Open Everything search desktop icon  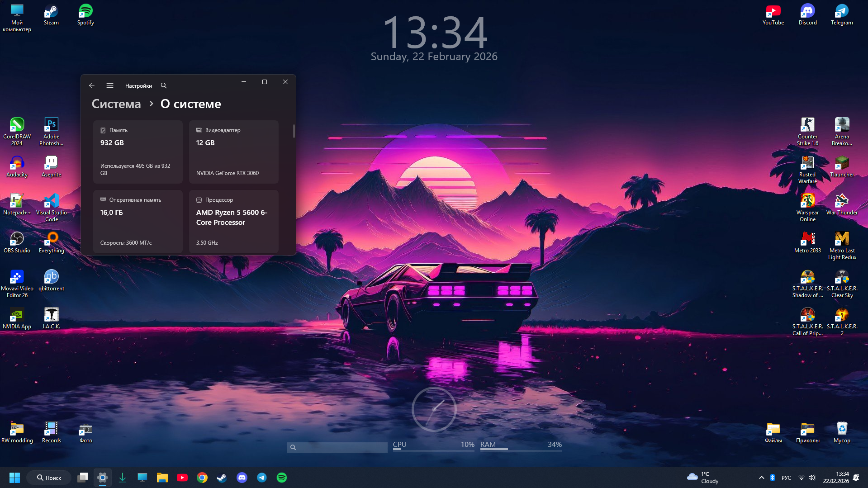tap(52, 242)
